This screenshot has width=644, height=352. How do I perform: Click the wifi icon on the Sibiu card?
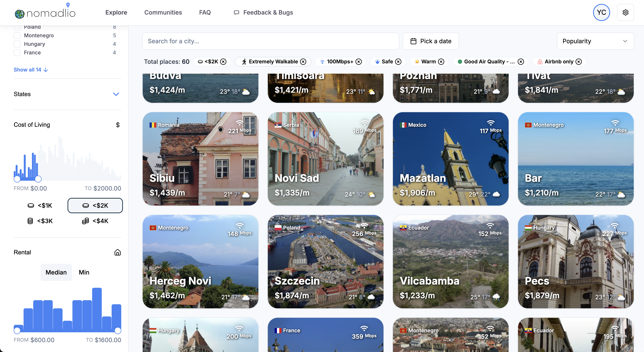click(x=240, y=123)
